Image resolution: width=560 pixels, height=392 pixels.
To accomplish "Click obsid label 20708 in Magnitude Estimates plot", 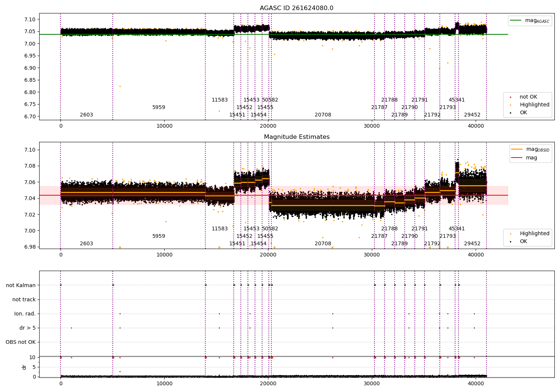I will coord(323,244).
